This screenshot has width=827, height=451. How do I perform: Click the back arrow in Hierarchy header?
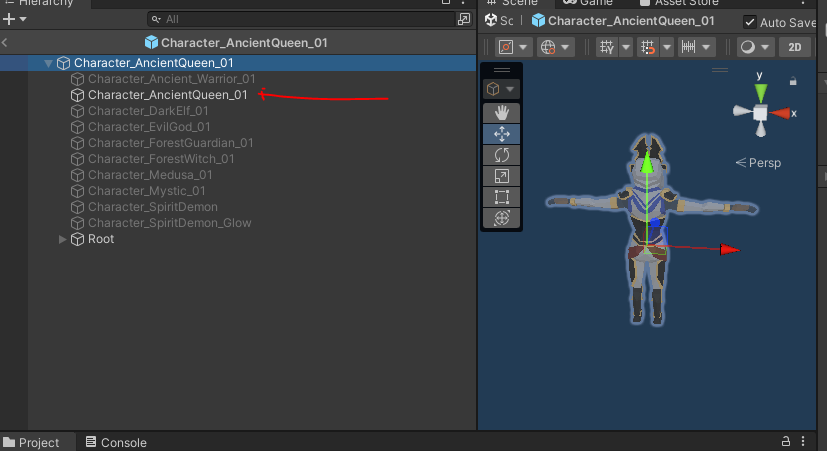point(6,43)
